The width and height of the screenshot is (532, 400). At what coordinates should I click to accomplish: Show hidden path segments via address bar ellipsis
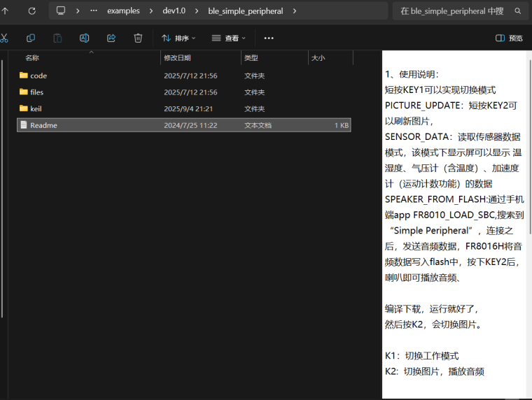[x=94, y=11]
